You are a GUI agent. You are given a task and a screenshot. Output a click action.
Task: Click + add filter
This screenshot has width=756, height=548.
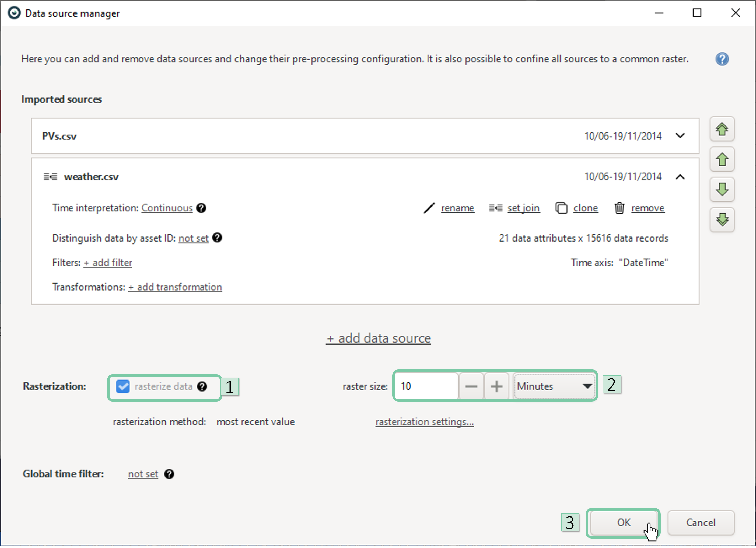[x=108, y=263]
